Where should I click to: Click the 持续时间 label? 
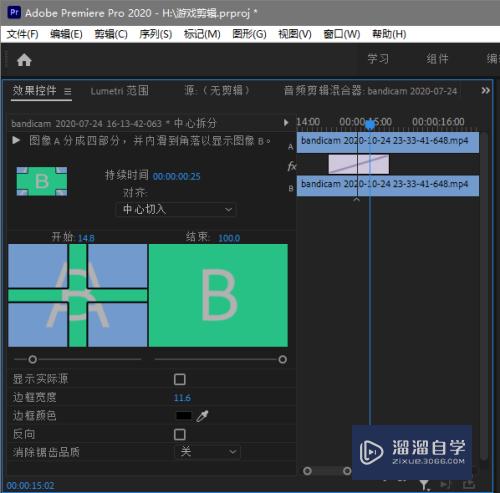pyautogui.click(x=127, y=175)
